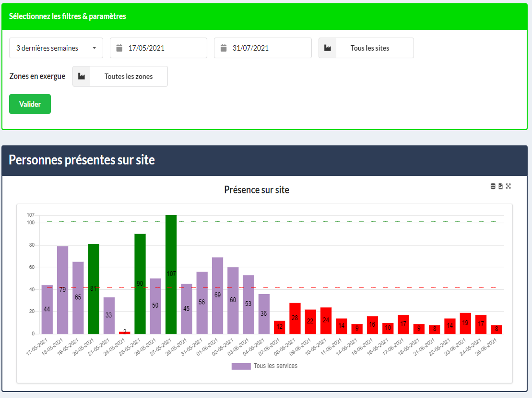
Task: Select the green bar showing 81
Action: 94,289
